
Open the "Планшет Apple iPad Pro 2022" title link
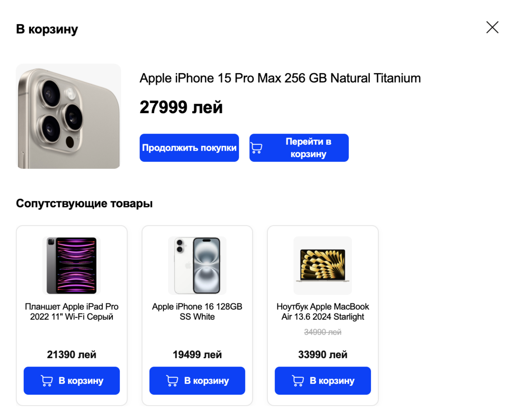click(71, 311)
